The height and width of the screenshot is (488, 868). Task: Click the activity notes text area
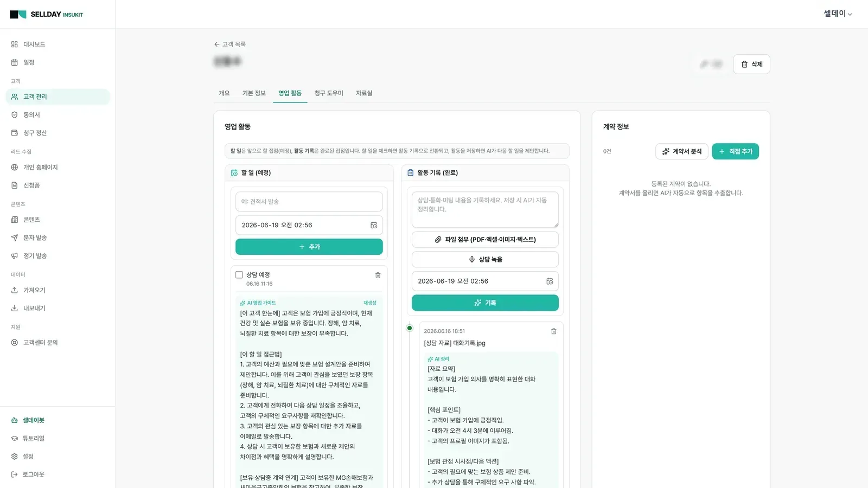point(485,210)
